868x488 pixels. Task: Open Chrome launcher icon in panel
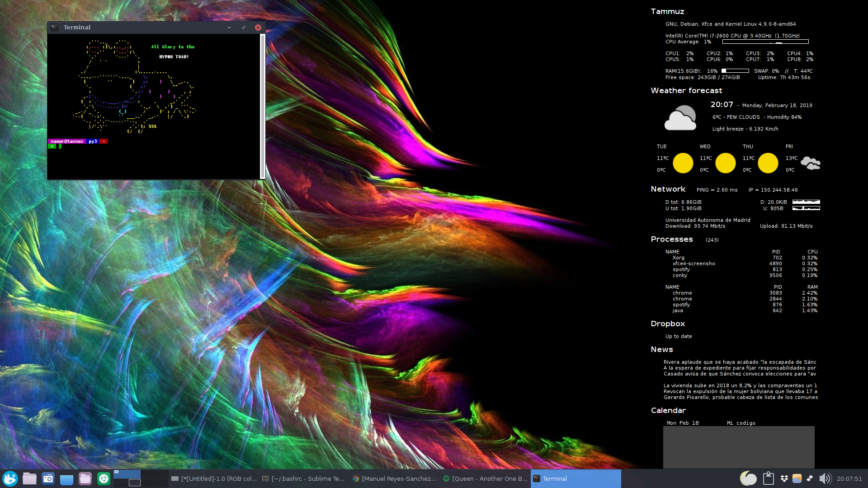tap(104, 479)
